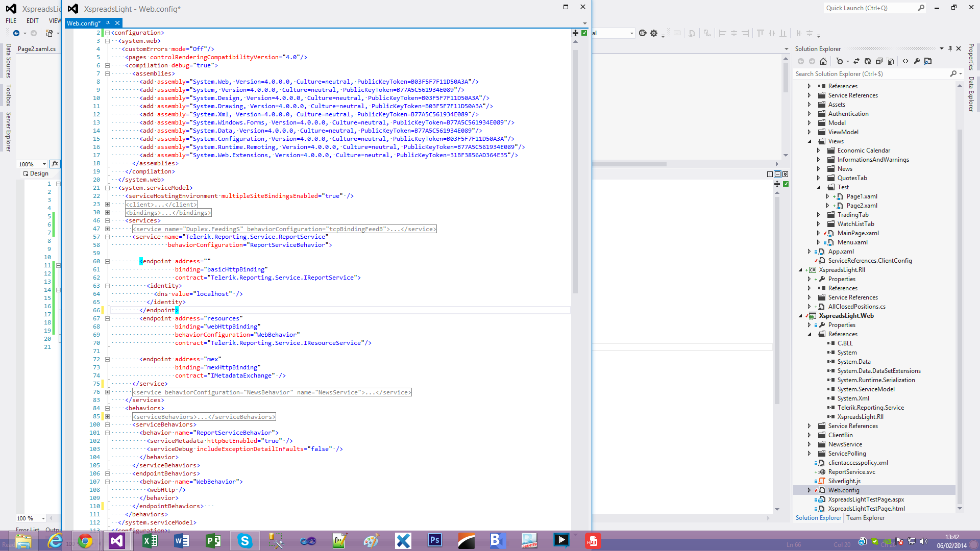Click the Collapse All icon in Solution Explorer
The width and height of the screenshot is (980, 551).
click(x=879, y=61)
